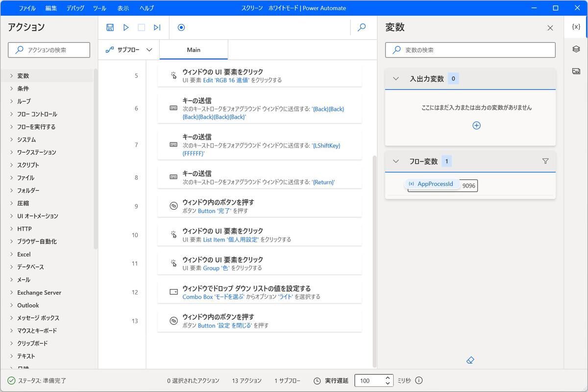The image size is (588, 392).
Task: Click link Group '色' in step 11
Action: pyautogui.click(x=216, y=268)
